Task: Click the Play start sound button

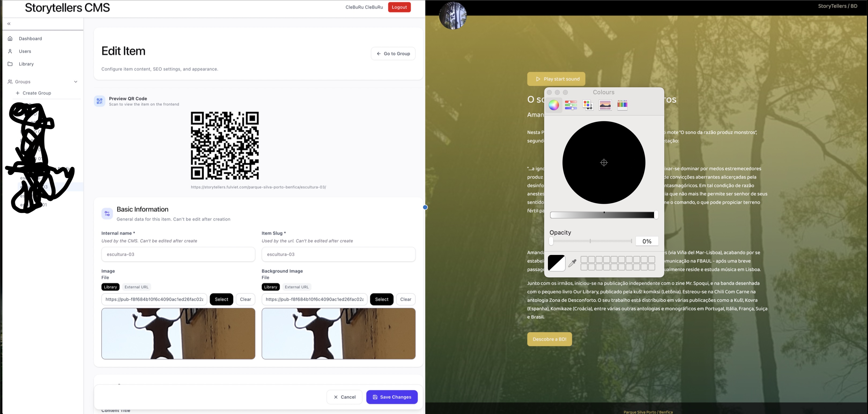Action: coord(556,79)
